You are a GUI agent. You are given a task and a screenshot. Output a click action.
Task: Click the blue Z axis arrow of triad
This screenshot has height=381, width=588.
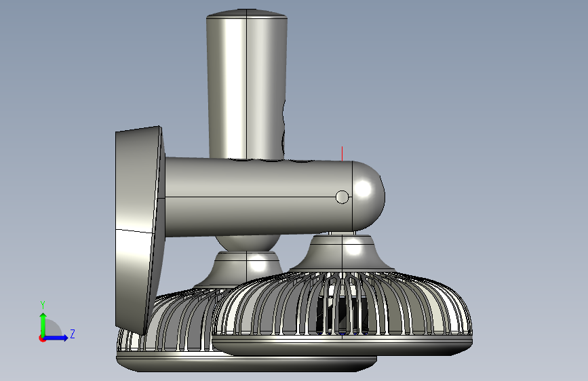pyautogui.click(x=56, y=338)
